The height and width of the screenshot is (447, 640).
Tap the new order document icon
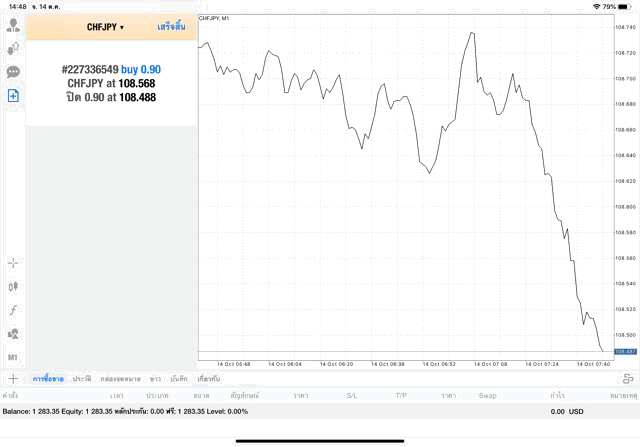coord(13,96)
